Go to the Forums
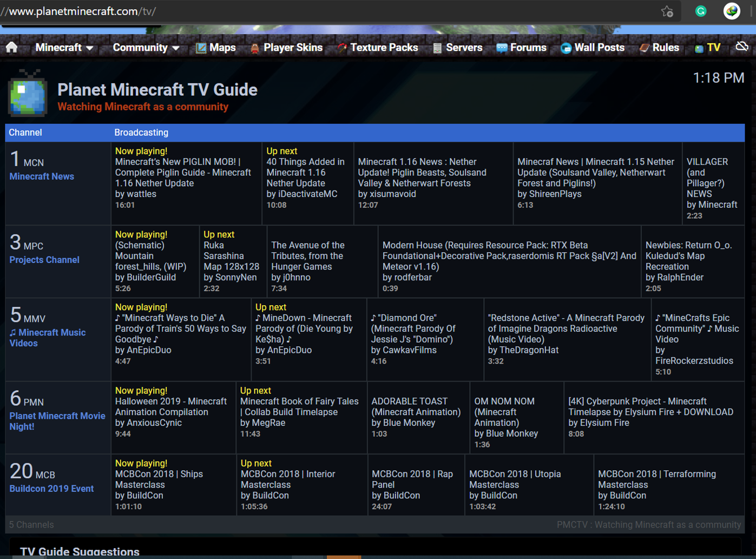This screenshot has height=559, width=756. 528,48
